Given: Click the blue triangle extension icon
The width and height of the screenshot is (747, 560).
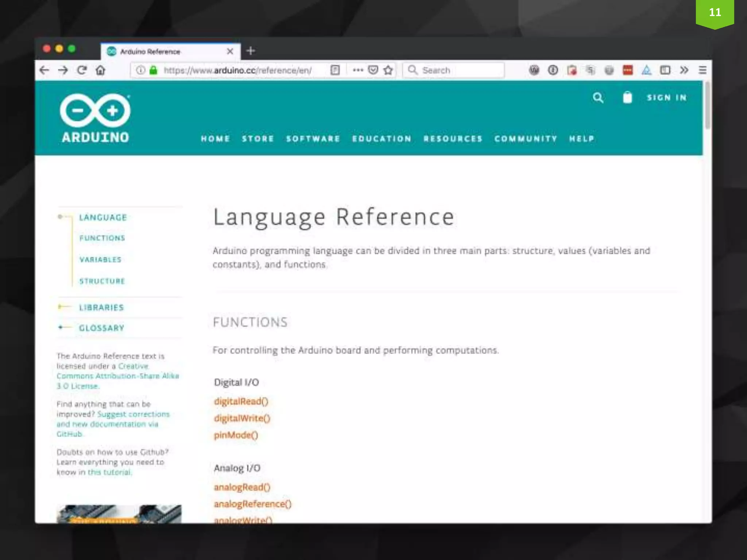Looking at the screenshot, I should click(x=646, y=70).
